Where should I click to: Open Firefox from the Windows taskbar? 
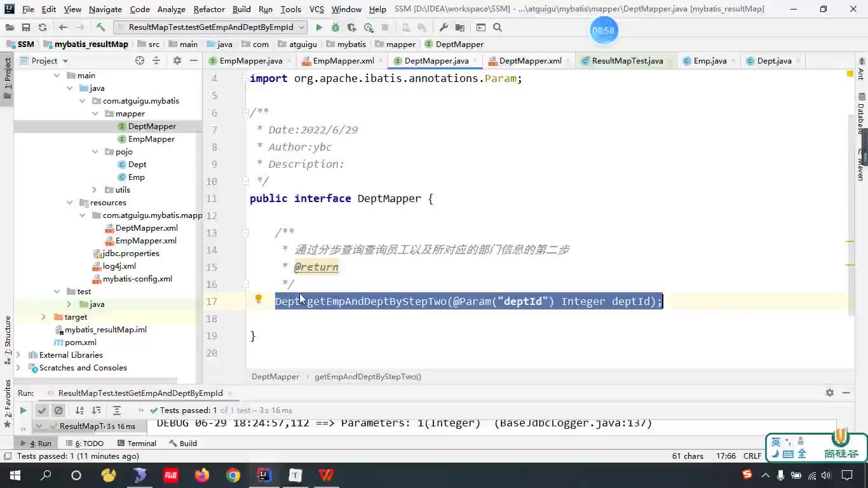(x=202, y=475)
